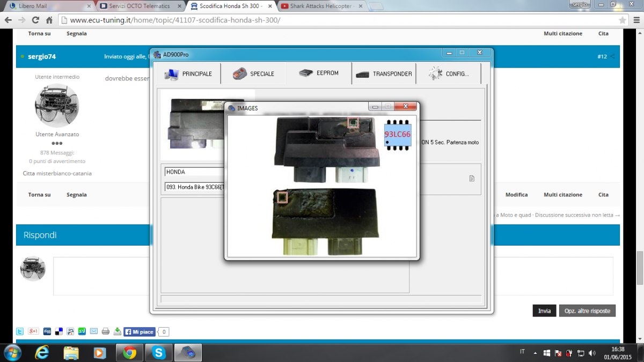644x362 pixels.
Task: Switch to the Libero Mail browser tab
Action: 49,6
